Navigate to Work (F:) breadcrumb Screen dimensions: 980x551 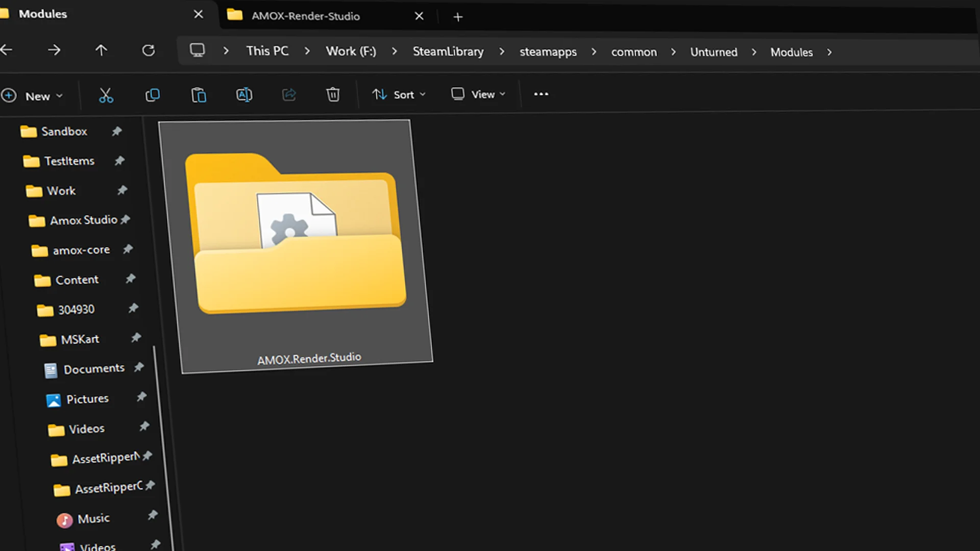click(x=351, y=51)
